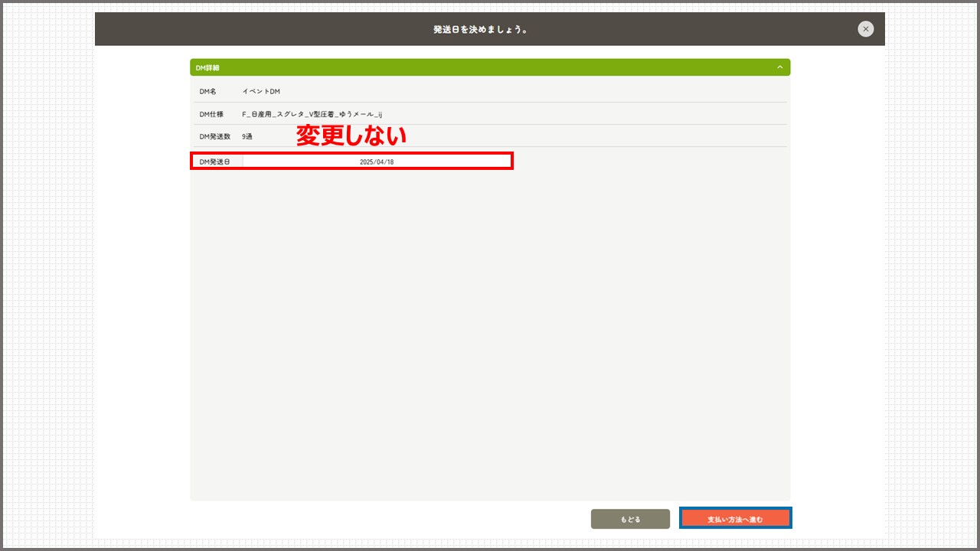Click the DM仕様 label
The image size is (980, 551).
(211, 114)
